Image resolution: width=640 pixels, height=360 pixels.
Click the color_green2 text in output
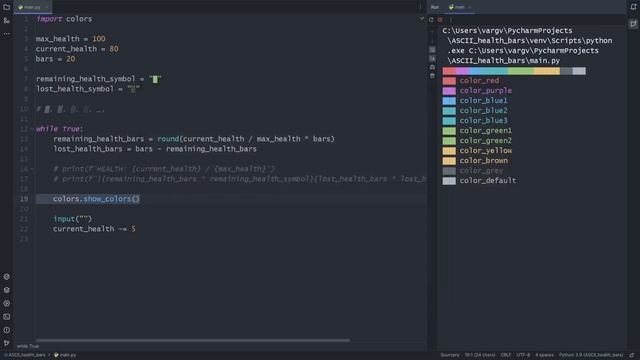tap(485, 140)
